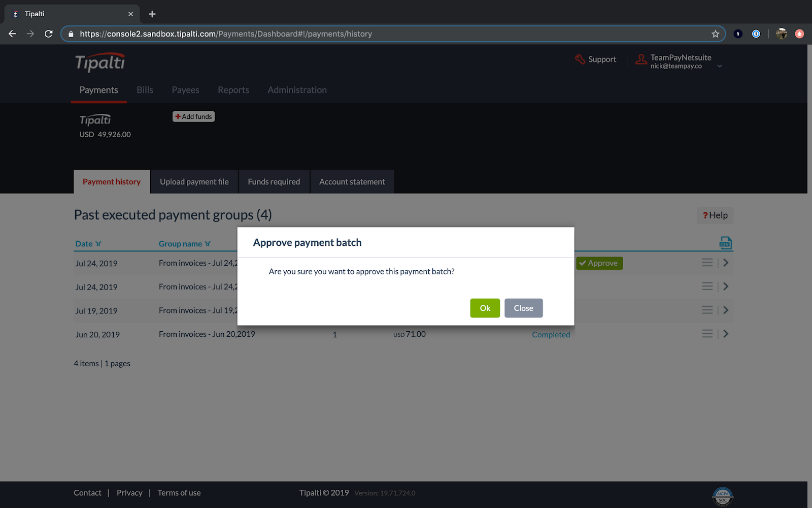Open the Terms of use link
812x508 pixels.
pos(179,493)
